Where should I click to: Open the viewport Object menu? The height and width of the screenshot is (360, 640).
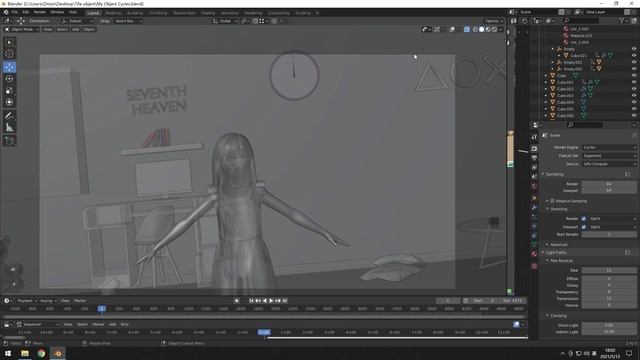[89, 29]
